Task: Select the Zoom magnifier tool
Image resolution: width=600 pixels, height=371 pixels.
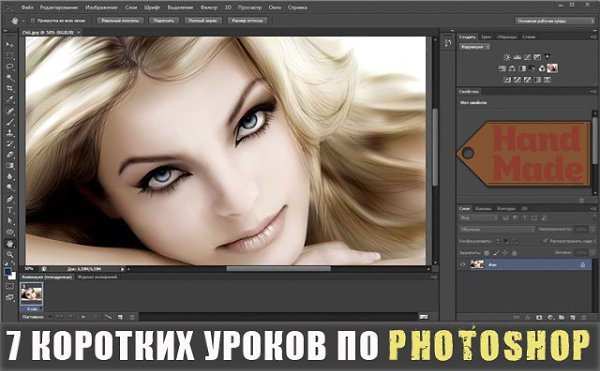Action: [x=10, y=254]
